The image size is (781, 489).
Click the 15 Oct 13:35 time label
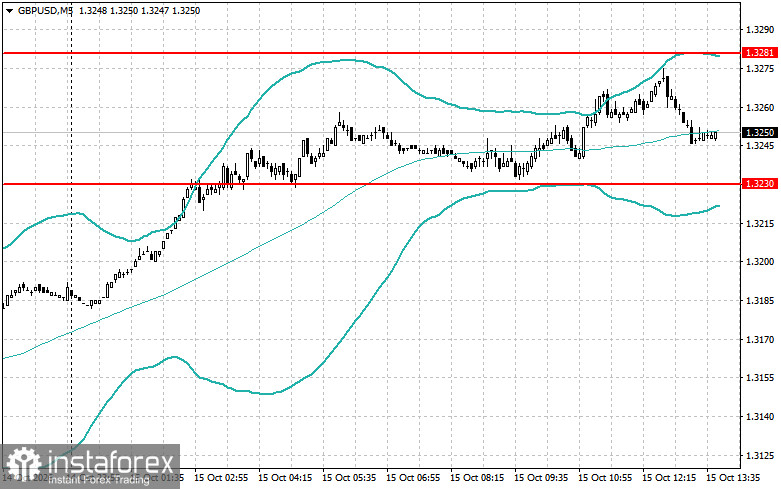pos(733,478)
